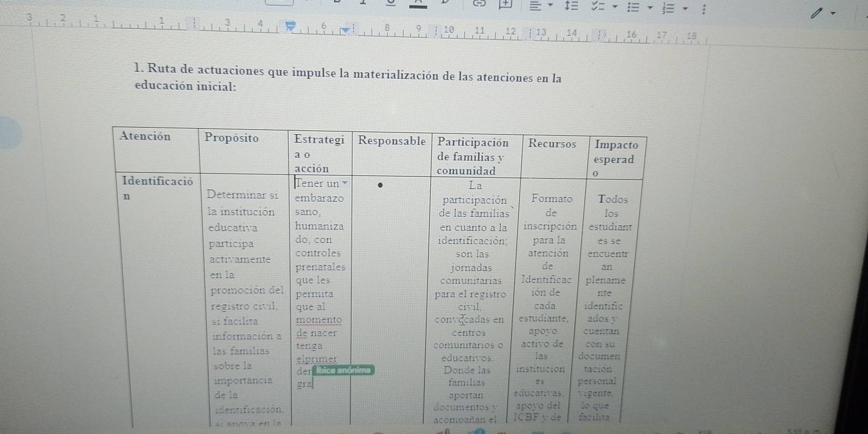Click the numbered list icon
868x434 pixels.
coord(668,8)
